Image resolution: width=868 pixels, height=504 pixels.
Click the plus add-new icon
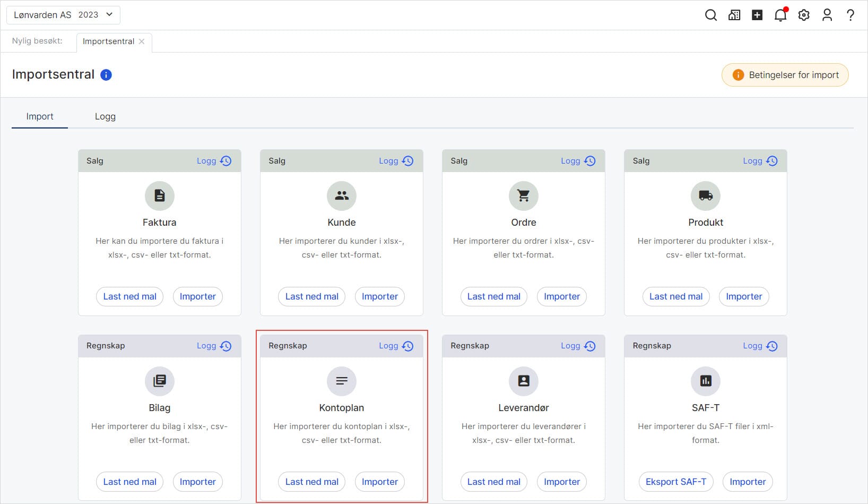(x=757, y=15)
